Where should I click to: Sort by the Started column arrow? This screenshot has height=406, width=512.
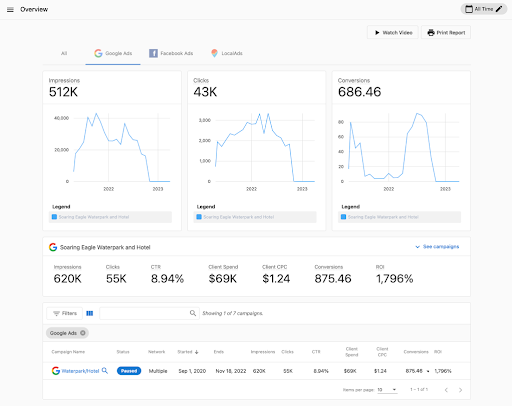[x=197, y=352]
